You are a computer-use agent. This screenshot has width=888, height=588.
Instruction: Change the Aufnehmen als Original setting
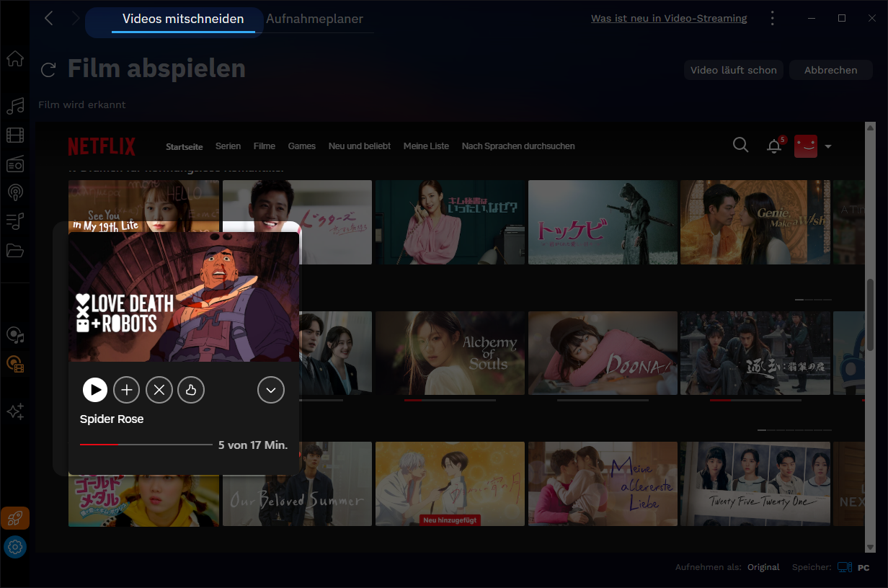[763, 567]
